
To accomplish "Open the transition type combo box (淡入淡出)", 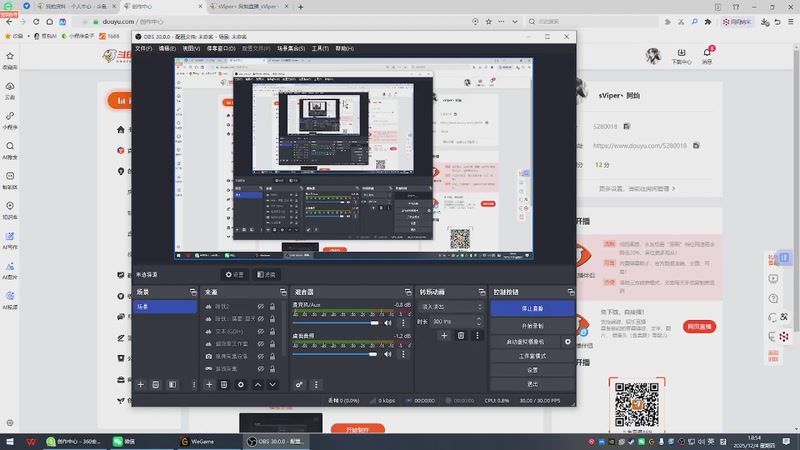I will [451, 307].
